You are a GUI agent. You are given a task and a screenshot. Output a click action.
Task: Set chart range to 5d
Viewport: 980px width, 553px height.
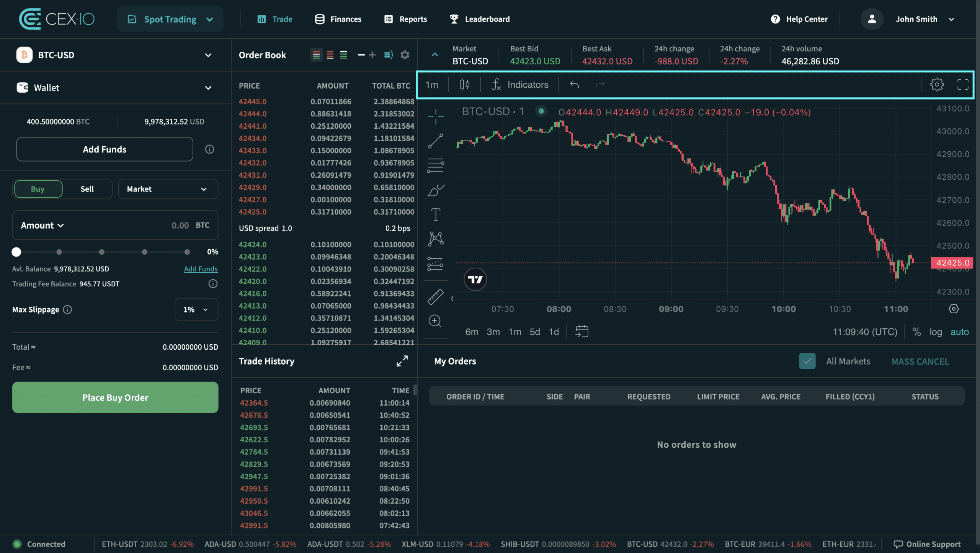(x=535, y=332)
